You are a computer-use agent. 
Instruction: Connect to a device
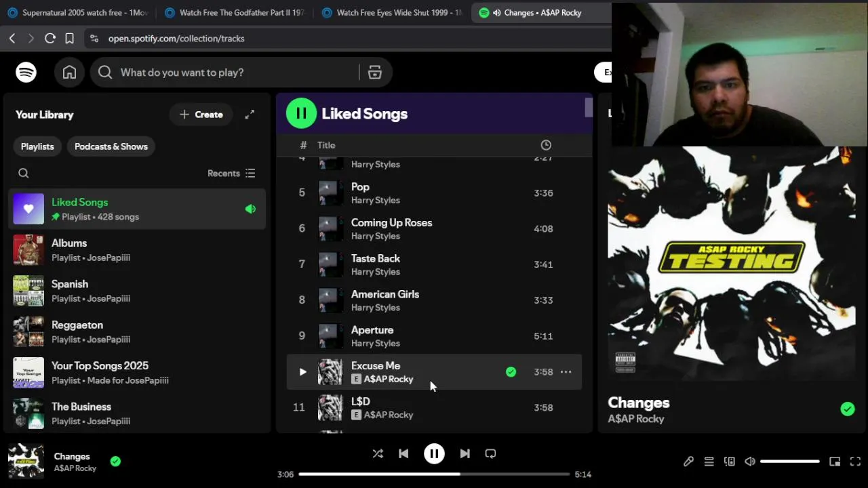tap(730, 462)
